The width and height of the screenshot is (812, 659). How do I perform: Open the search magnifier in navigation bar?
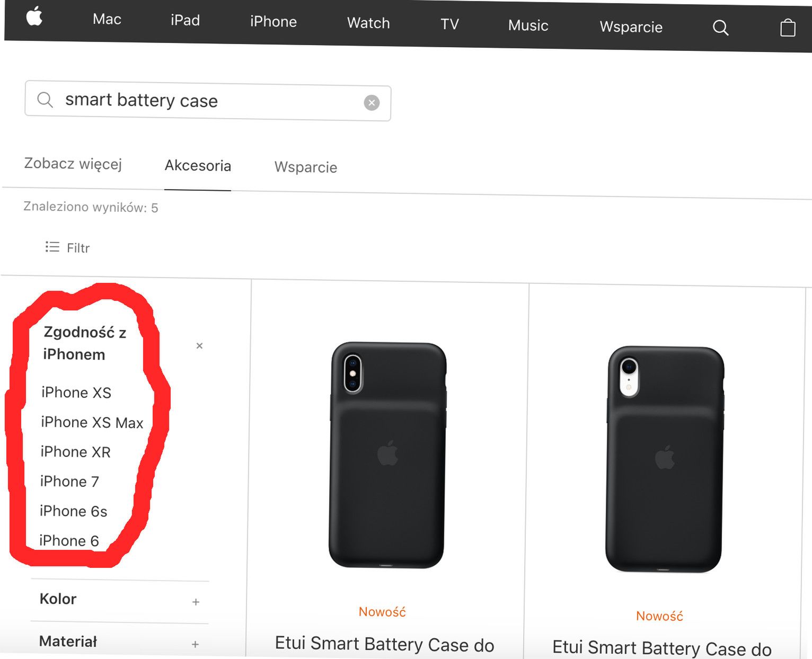720,28
